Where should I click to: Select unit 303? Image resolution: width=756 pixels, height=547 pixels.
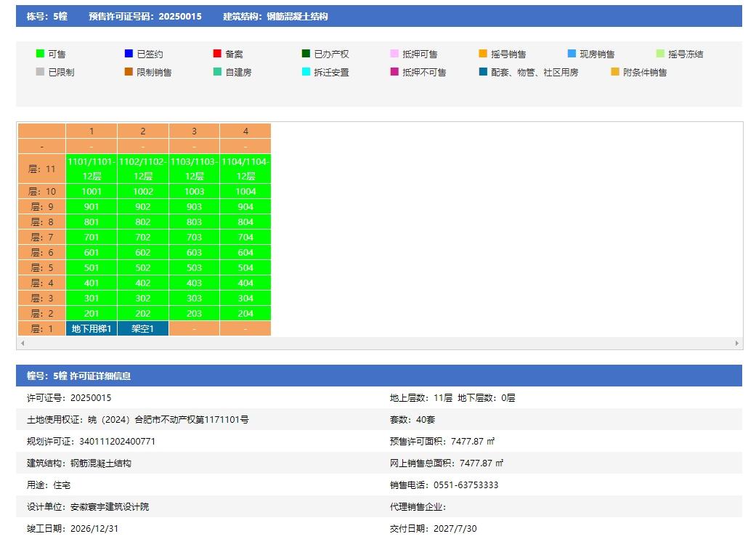tap(195, 299)
